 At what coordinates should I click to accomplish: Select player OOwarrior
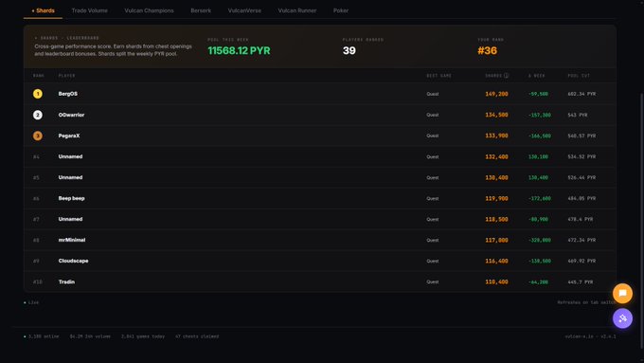tap(71, 115)
